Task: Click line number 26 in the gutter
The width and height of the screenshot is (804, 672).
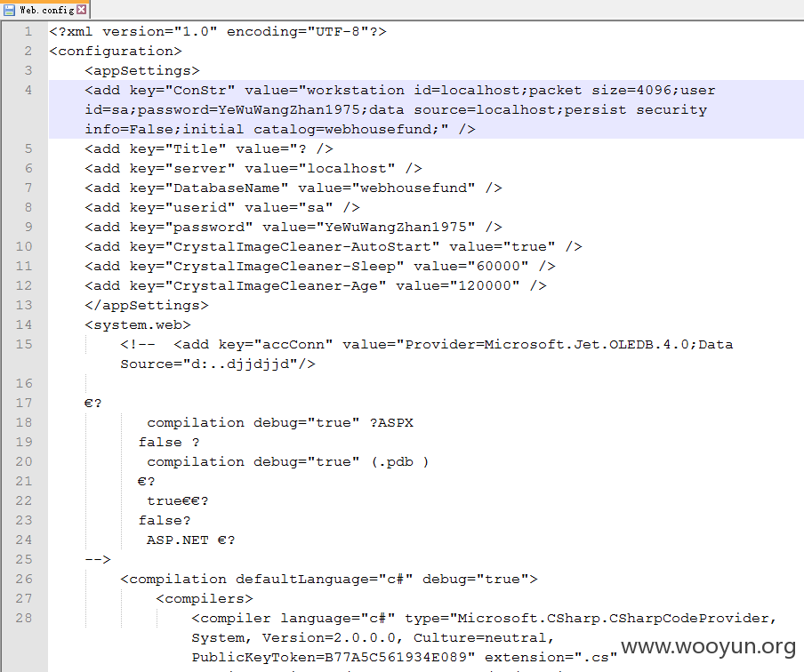Action: coord(24,580)
